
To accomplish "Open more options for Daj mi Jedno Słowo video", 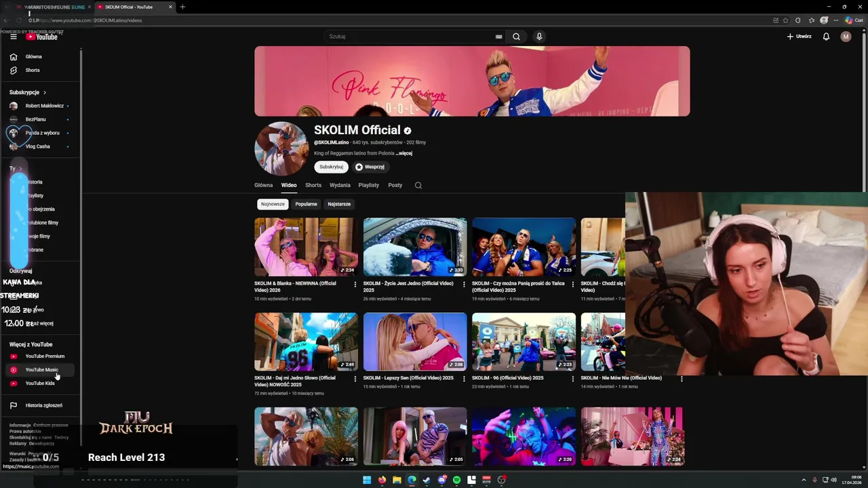I will pos(355,379).
